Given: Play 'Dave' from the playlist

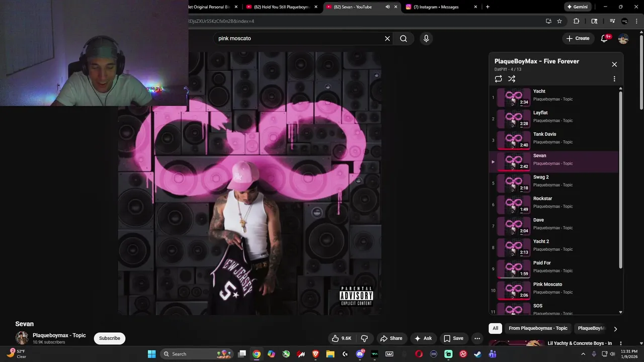Looking at the screenshot, I should coord(553,226).
